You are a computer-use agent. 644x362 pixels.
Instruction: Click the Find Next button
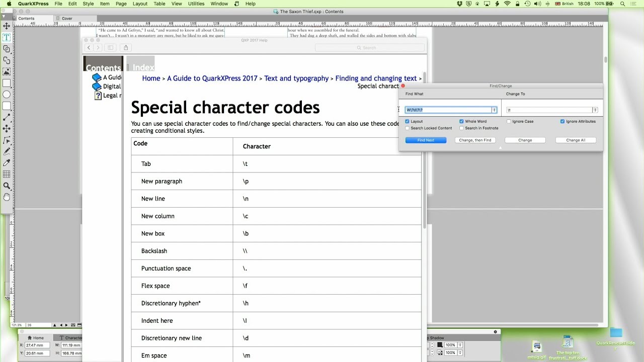[x=426, y=140]
